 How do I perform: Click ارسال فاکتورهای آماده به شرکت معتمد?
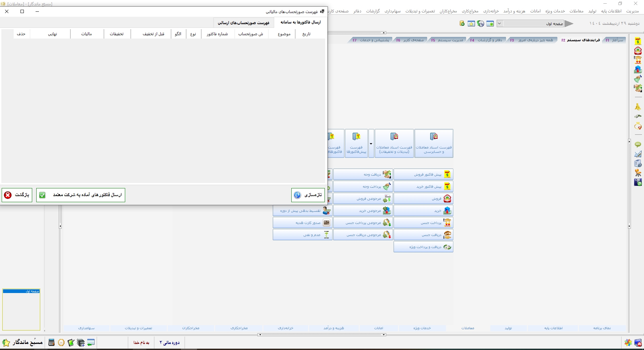tap(81, 195)
